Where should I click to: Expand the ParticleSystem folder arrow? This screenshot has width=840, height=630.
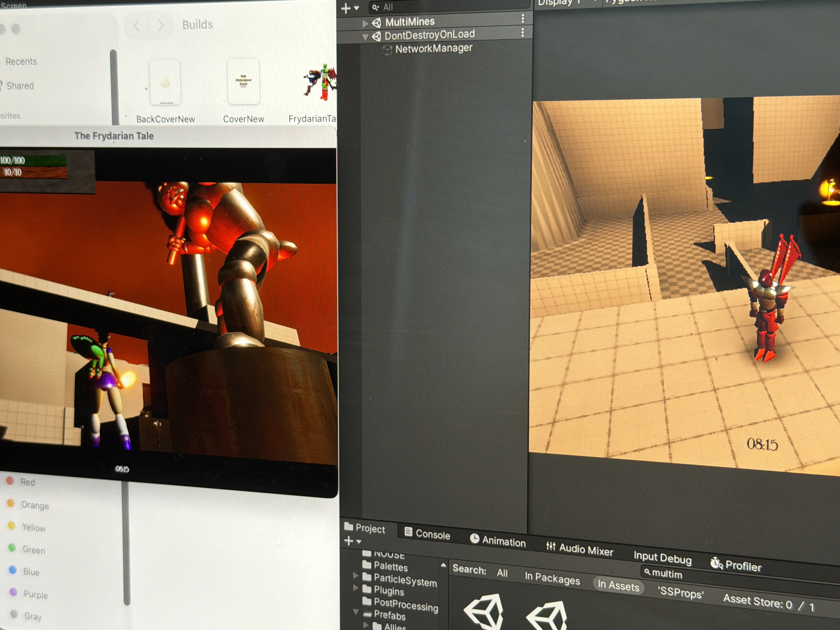pos(356,575)
